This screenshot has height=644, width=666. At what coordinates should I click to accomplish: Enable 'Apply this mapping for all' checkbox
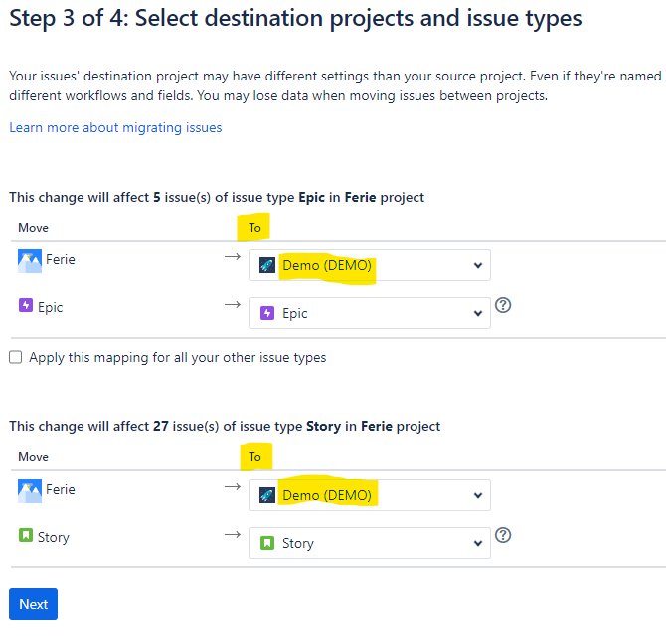pos(16,357)
